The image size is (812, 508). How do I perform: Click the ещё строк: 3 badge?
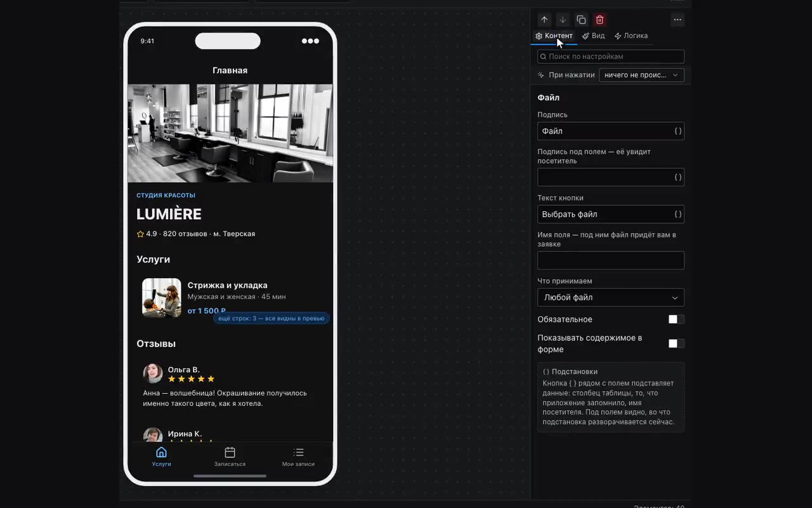click(272, 318)
